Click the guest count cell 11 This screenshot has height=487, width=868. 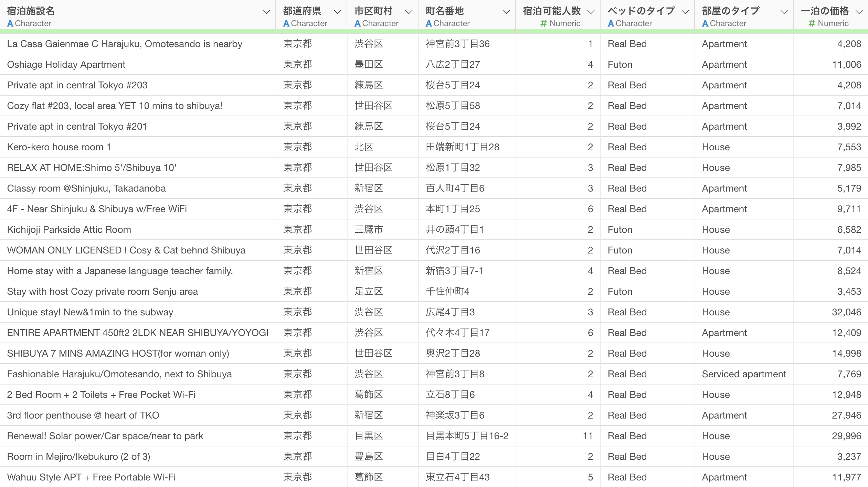click(558, 436)
